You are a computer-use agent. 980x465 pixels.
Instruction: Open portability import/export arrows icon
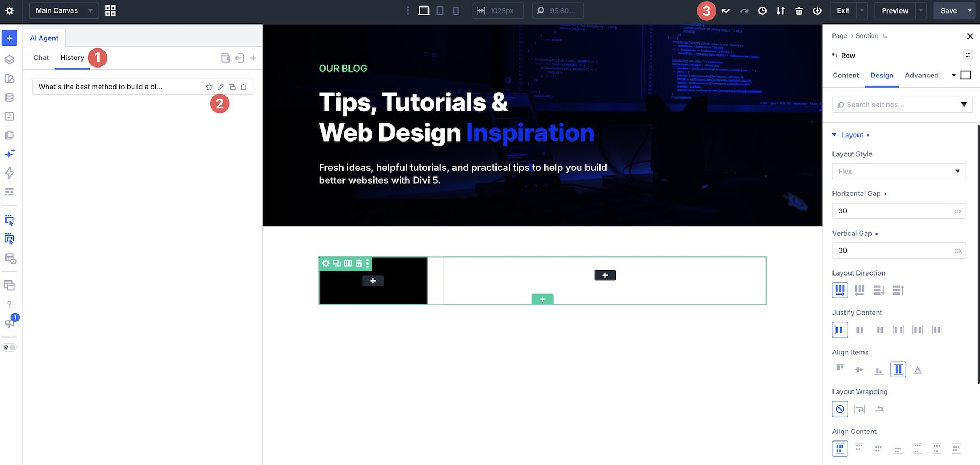click(x=781, y=10)
